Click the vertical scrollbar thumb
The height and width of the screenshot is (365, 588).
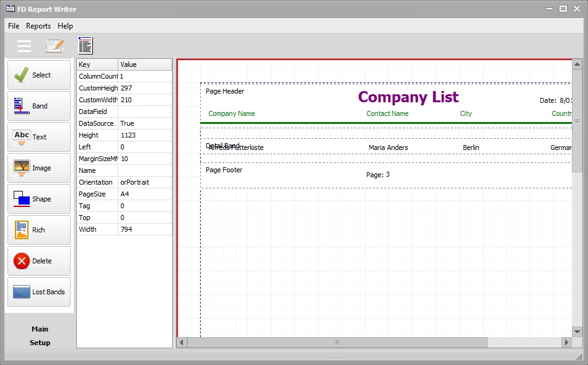click(x=577, y=120)
